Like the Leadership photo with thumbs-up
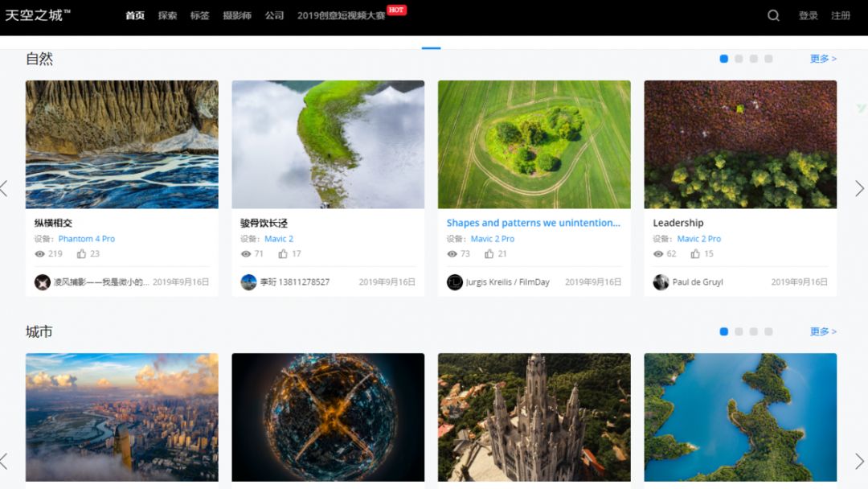This screenshot has width=868, height=489. pos(695,253)
